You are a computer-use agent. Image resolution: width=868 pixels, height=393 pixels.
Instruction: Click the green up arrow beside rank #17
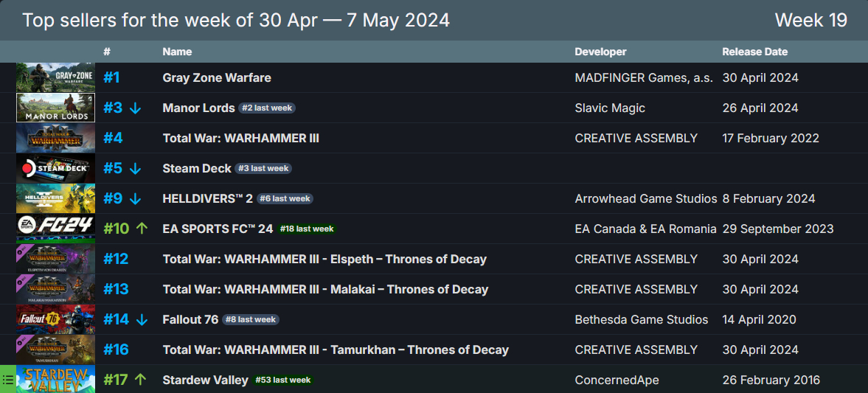[141, 379]
